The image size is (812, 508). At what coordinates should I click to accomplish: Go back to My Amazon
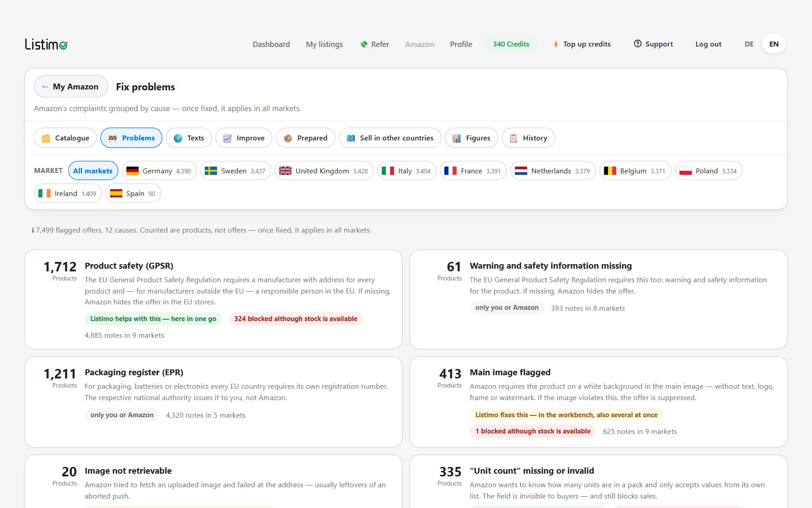(x=71, y=86)
